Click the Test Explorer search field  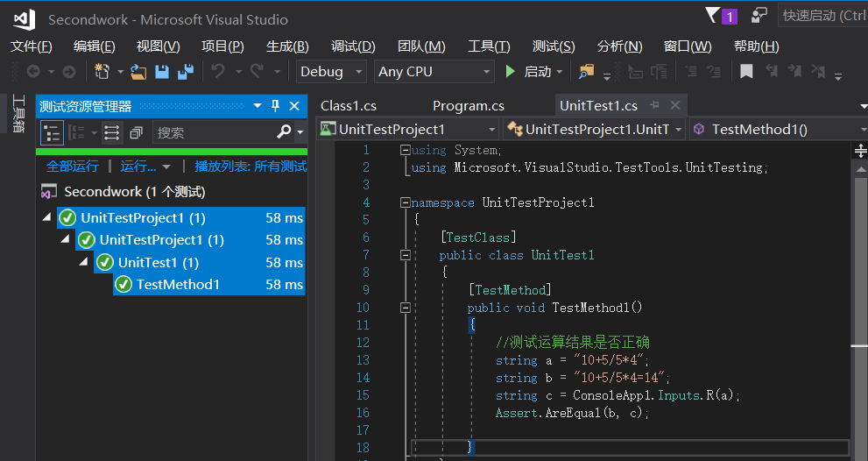pyautogui.click(x=213, y=132)
